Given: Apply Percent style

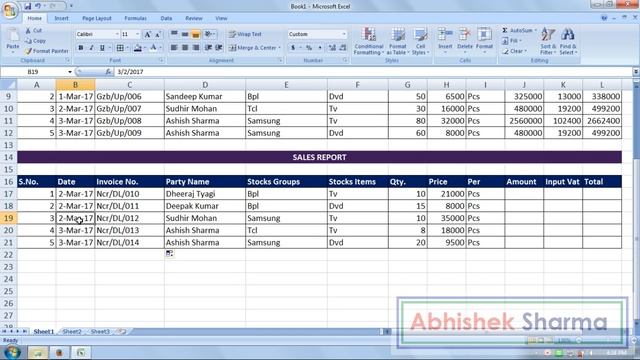Looking at the screenshot, I should (309, 48).
